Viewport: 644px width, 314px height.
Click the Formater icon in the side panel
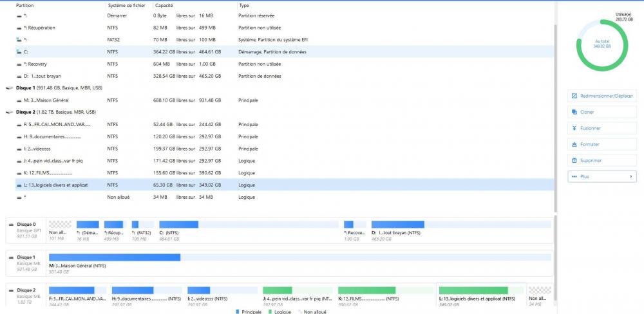[574, 144]
